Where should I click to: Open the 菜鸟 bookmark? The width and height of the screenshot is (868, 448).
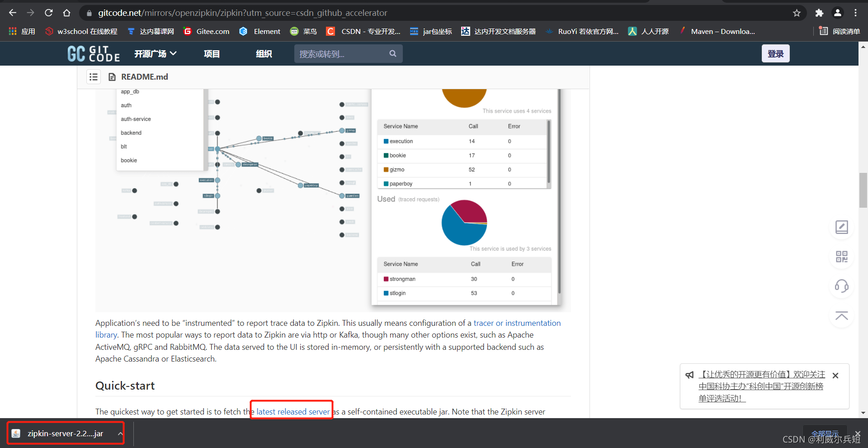[x=303, y=31]
